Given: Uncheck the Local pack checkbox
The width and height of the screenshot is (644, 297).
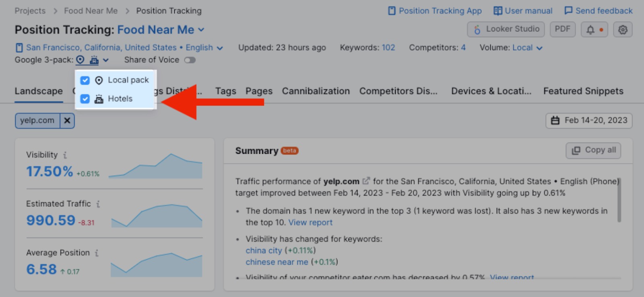Looking at the screenshot, I should (85, 80).
